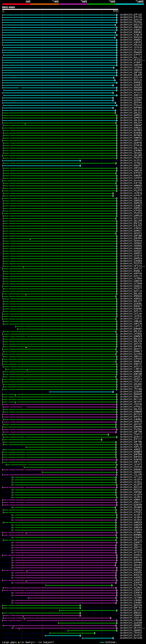Select the UniRef100_C6THJ6 label
The image size is (146, 644).
[131, 47]
